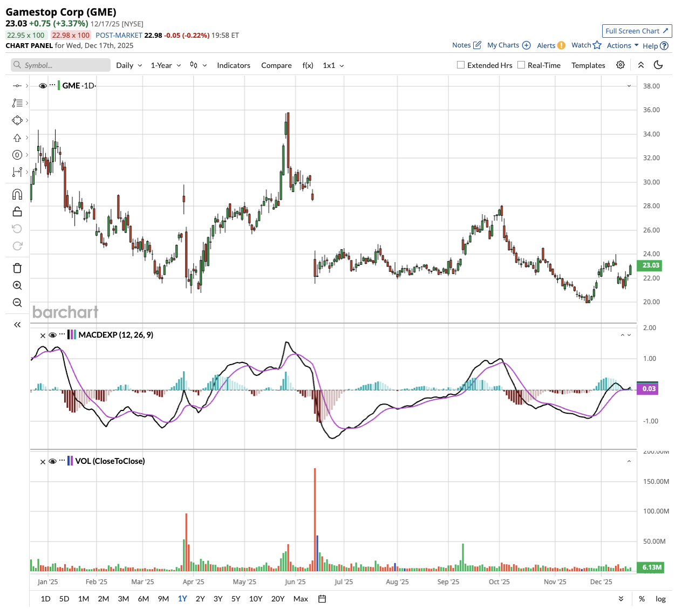Screen dimensions: 682x616
Task: Open chart settings gear
Action: coord(620,65)
